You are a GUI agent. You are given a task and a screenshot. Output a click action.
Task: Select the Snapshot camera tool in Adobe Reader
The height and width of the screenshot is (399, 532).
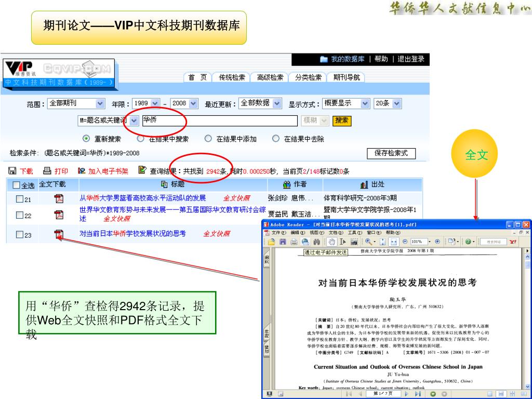tap(354, 242)
